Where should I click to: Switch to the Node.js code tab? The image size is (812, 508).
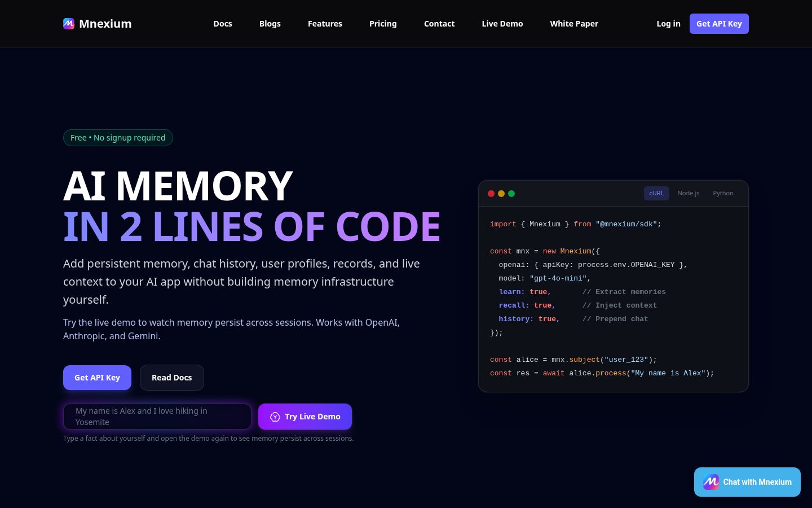click(689, 193)
